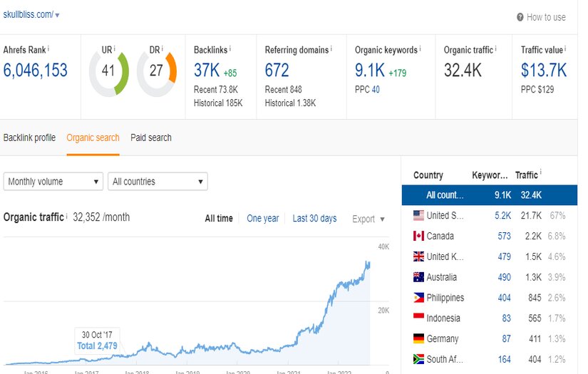588x374 pixels.
Task: Switch to the Paid search tab
Action: (151, 138)
